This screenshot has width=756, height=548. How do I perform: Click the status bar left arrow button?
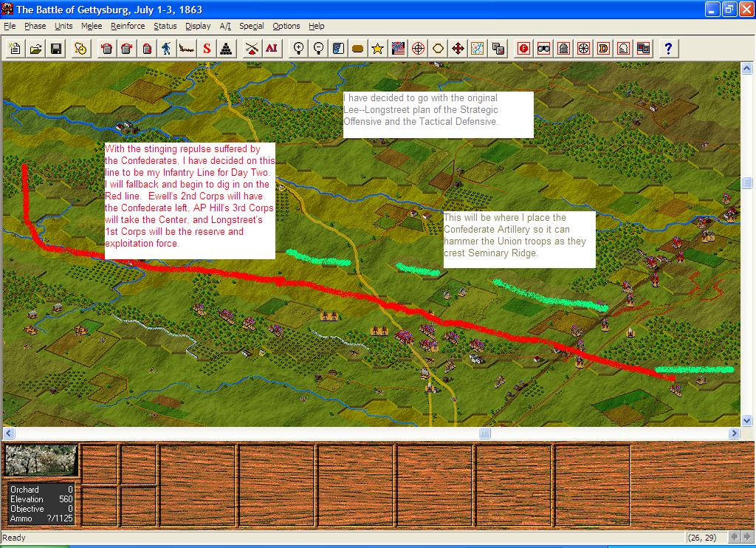click(735, 537)
